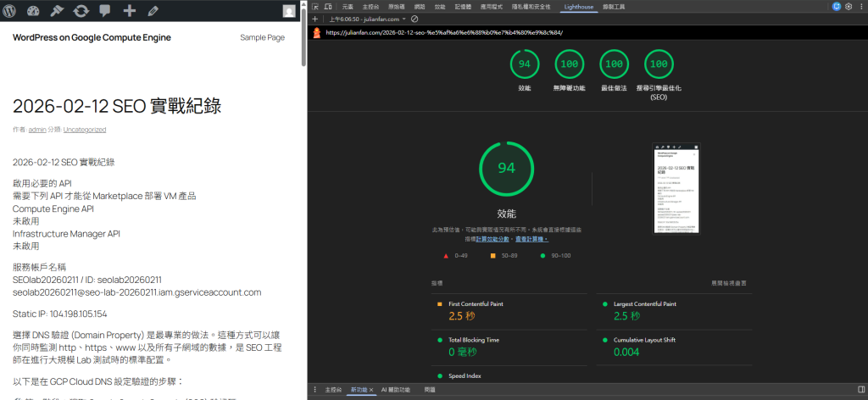Toggle the inspect element picker
The height and width of the screenshot is (400, 868).
[x=315, y=6]
